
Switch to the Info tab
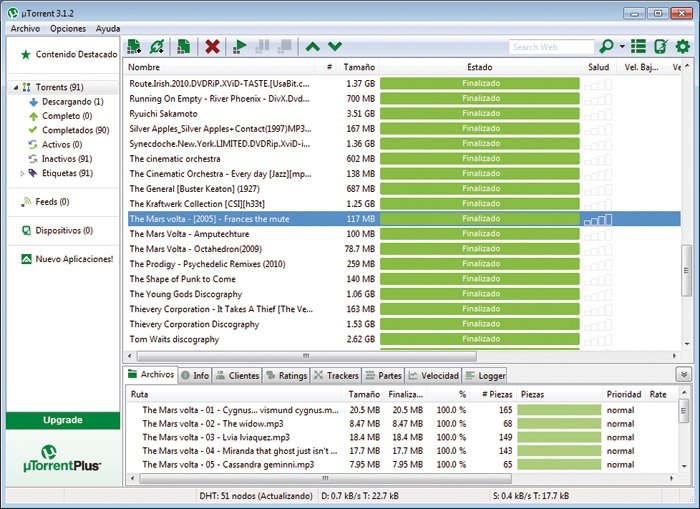[x=195, y=375]
